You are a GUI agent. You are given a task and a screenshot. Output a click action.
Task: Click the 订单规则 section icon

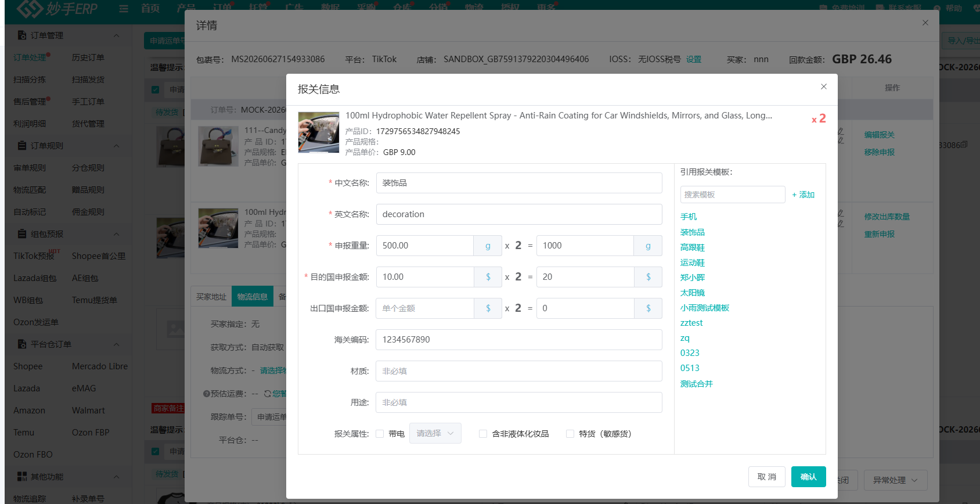pyautogui.click(x=22, y=145)
